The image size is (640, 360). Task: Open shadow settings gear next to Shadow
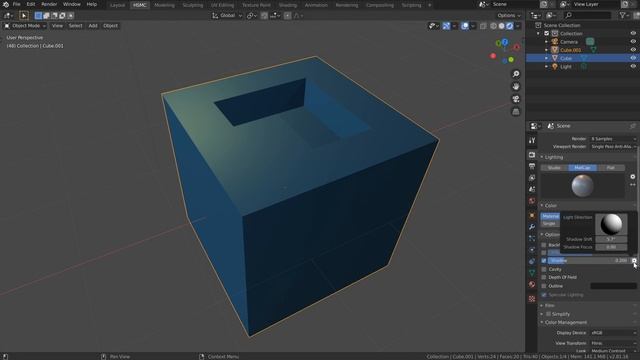click(x=634, y=260)
